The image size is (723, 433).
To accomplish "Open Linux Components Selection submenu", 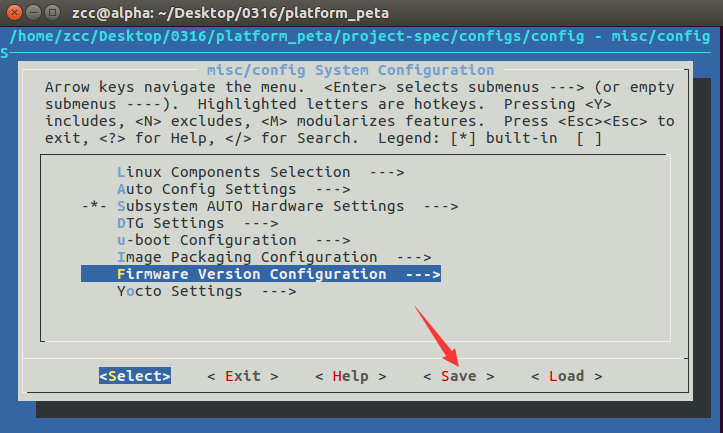I will click(261, 172).
